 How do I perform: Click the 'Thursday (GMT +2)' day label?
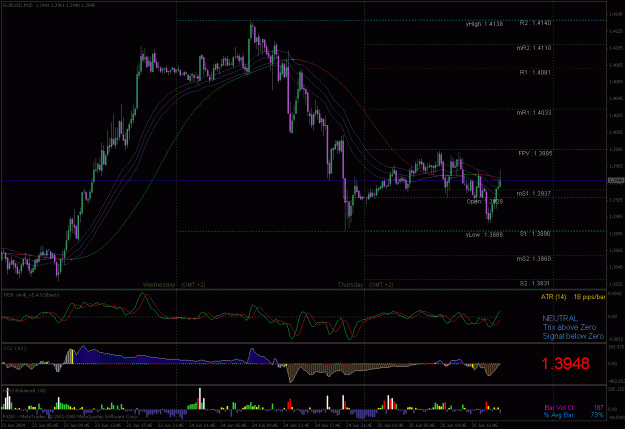[366, 285]
